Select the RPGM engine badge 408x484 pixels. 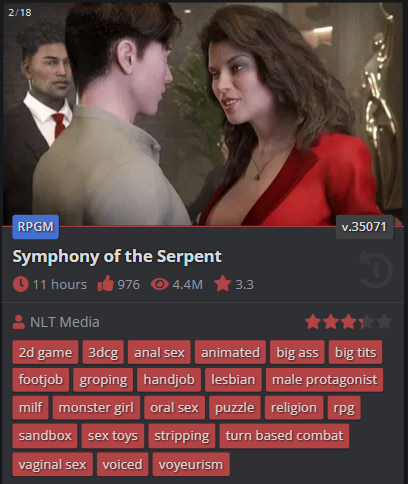click(x=36, y=227)
